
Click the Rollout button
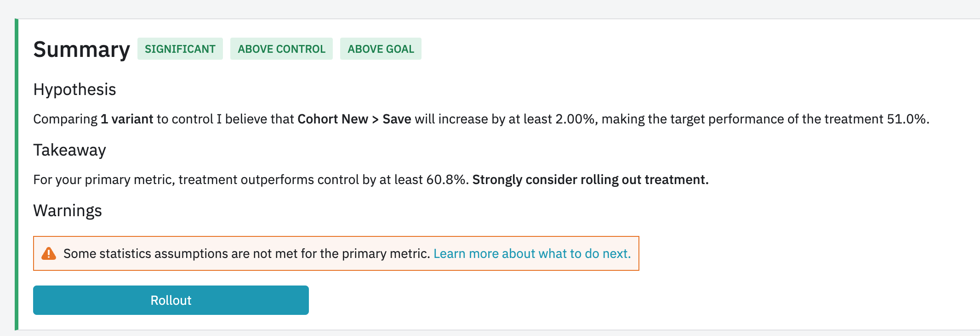pos(171,300)
